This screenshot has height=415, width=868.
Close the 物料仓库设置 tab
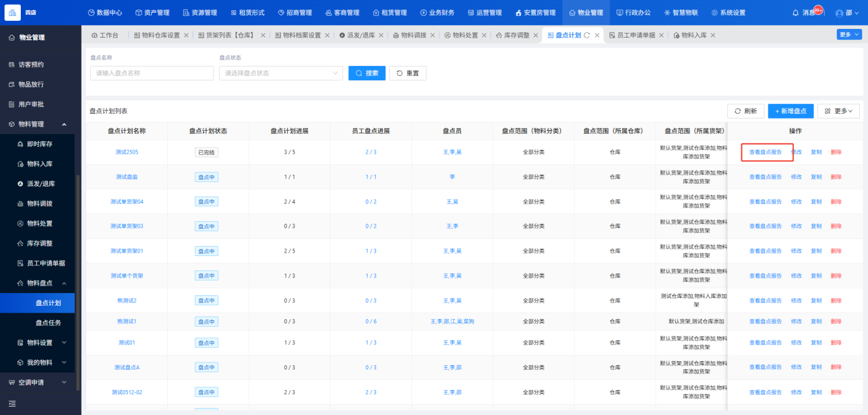coord(186,35)
